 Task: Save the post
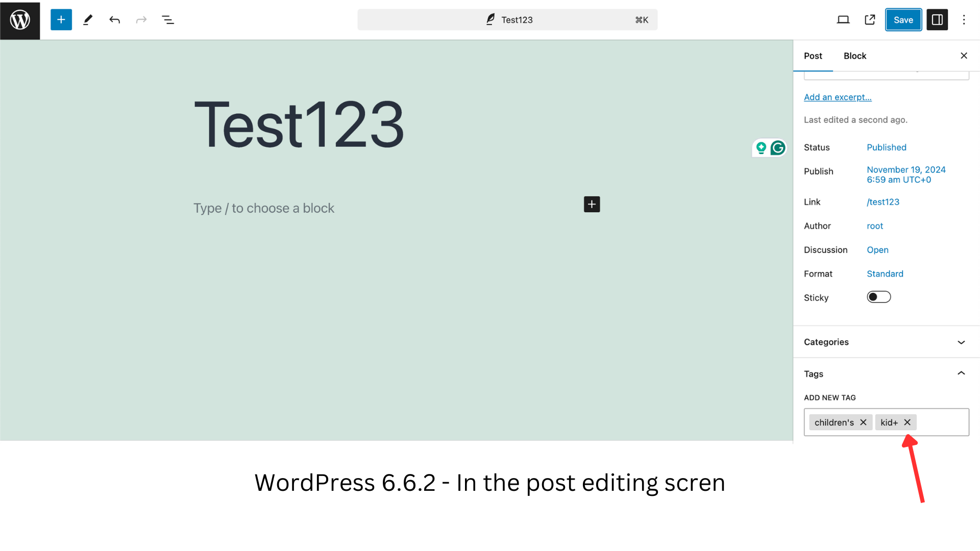903,20
